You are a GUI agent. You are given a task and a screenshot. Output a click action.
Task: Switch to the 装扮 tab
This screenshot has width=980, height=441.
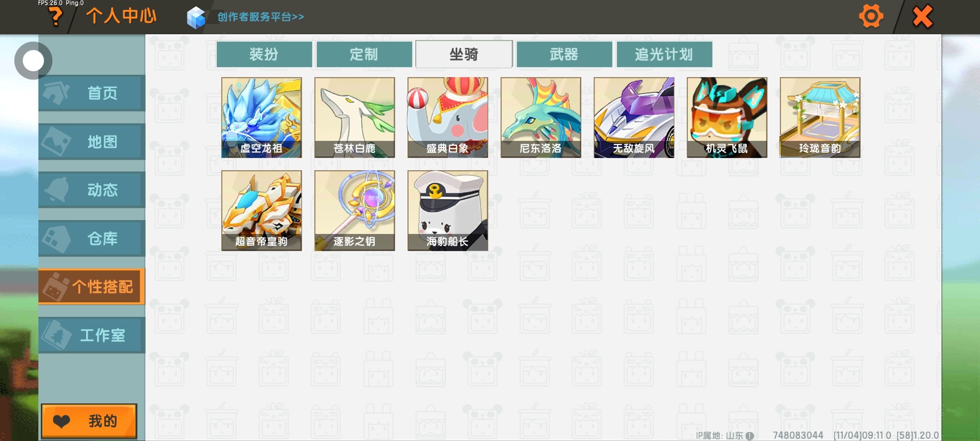point(264,54)
